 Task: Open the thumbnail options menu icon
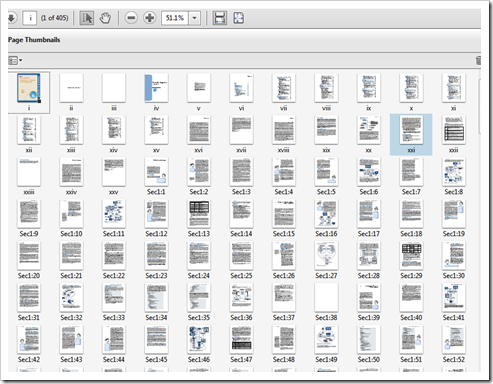point(15,60)
